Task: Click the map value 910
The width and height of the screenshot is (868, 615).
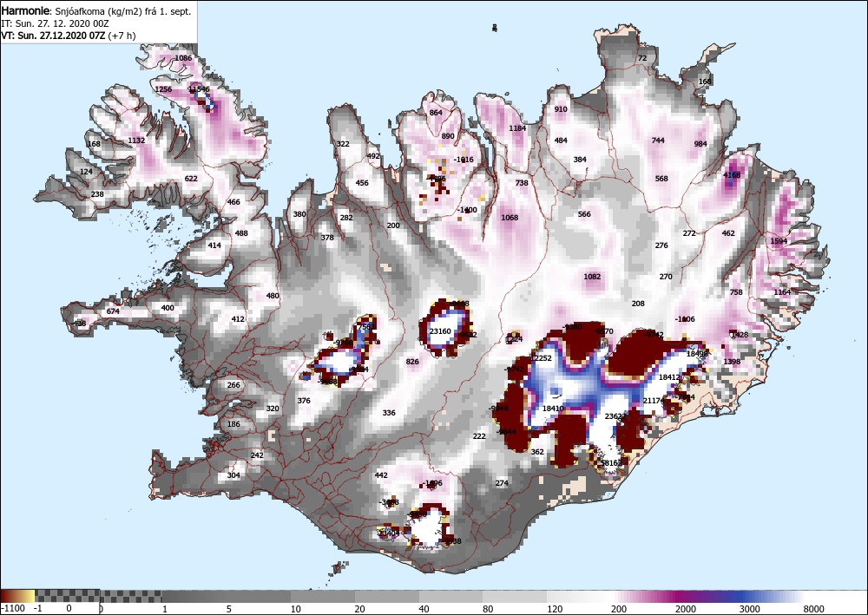Action: (561, 109)
